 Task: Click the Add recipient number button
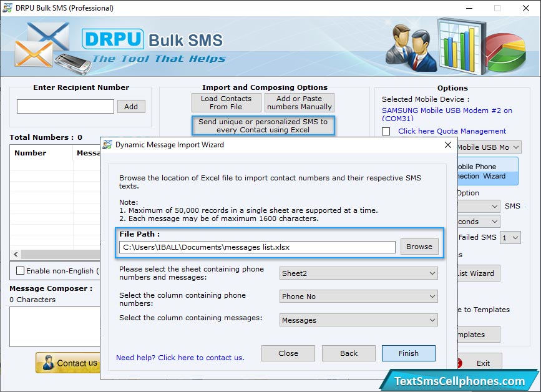pyautogui.click(x=131, y=107)
